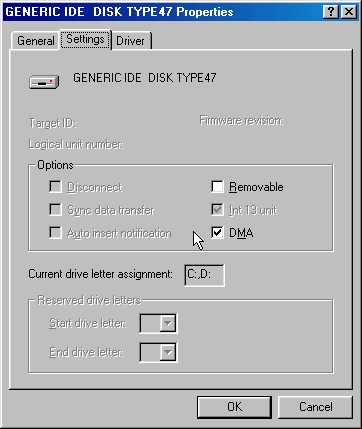Select the Settings tab
The height and width of the screenshot is (429, 362).
pyautogui.click(x=85, y=39)
